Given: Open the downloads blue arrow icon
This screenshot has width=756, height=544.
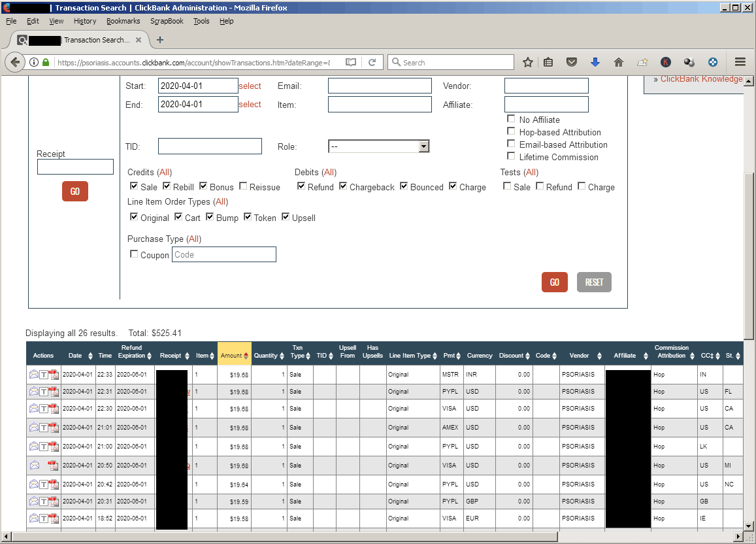Looking at the screenshot, I should (595, 62).
